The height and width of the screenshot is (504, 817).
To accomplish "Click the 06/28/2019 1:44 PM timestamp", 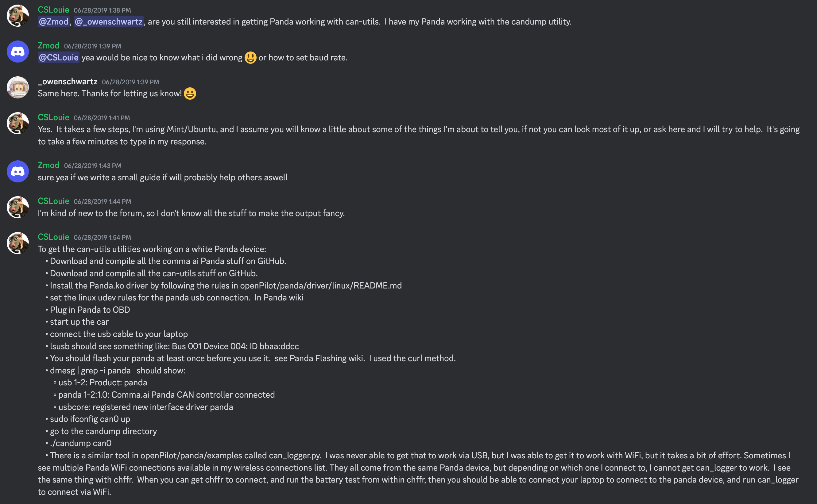I will click(x=103, y=202).
